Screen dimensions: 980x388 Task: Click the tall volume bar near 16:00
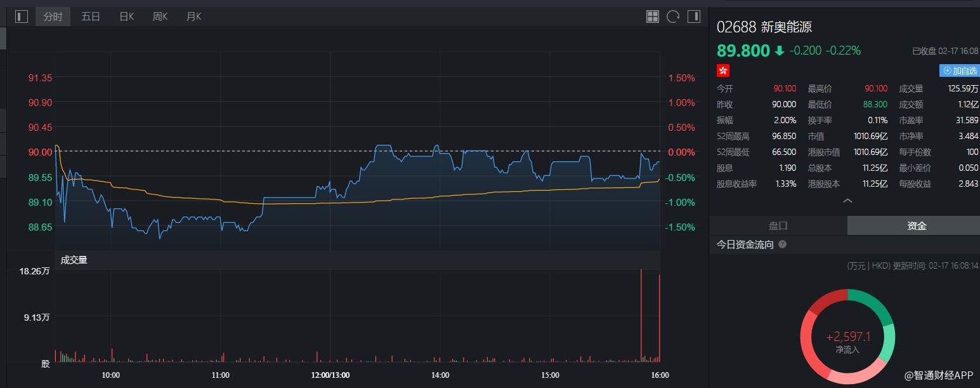point(641,316)
